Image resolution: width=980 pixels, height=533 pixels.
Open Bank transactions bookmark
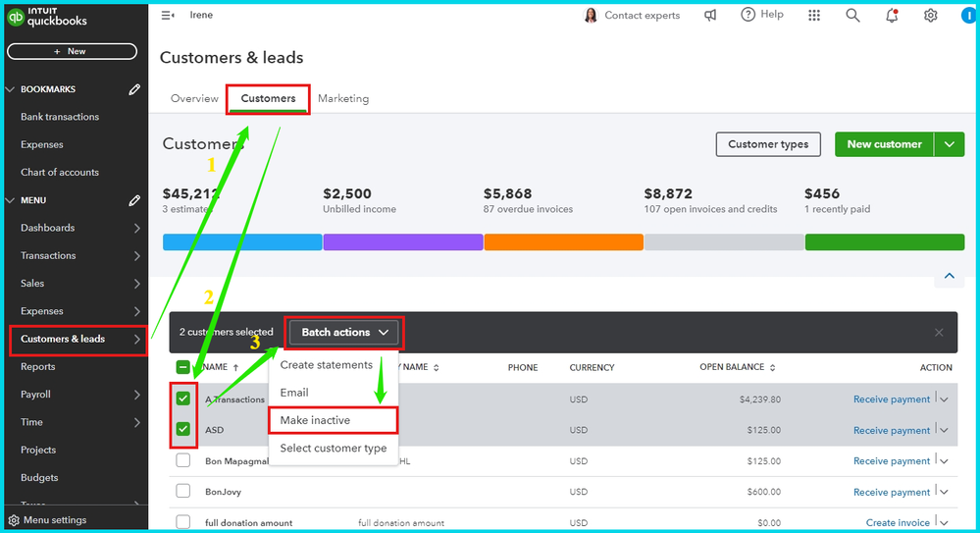[x=60, y=117]
